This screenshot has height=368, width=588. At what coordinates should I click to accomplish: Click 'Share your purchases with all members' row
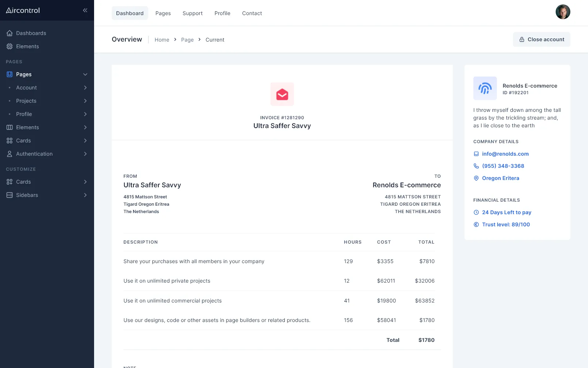pos(279,261)
